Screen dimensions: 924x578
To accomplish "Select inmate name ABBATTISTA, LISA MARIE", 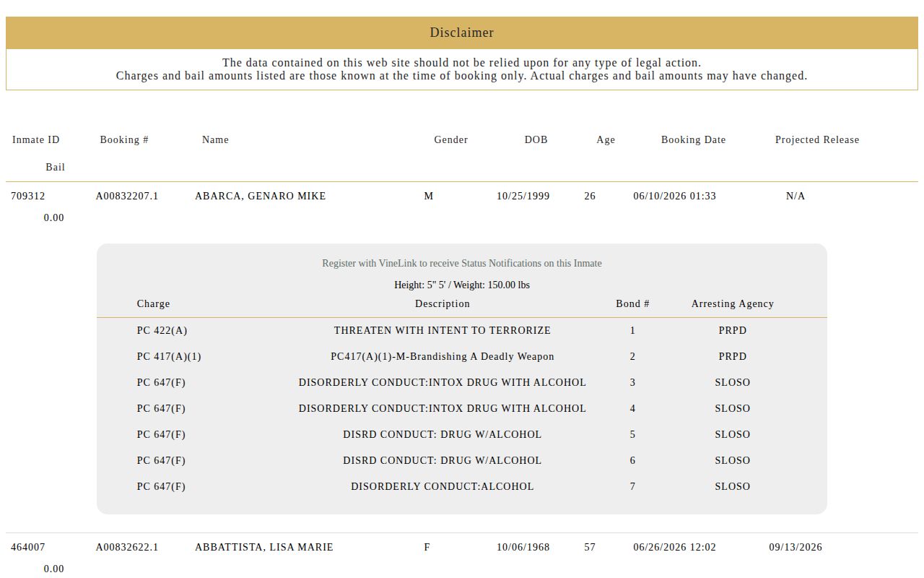I will point(264,547).
